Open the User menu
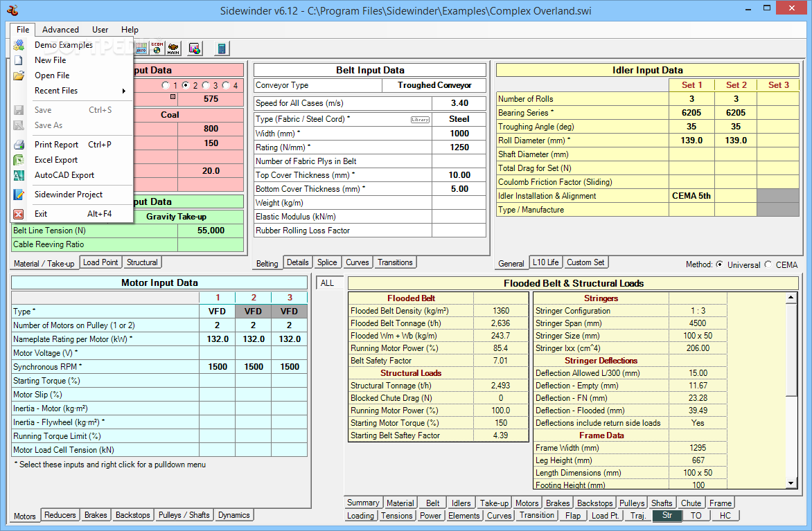 [x=100, y=30]
